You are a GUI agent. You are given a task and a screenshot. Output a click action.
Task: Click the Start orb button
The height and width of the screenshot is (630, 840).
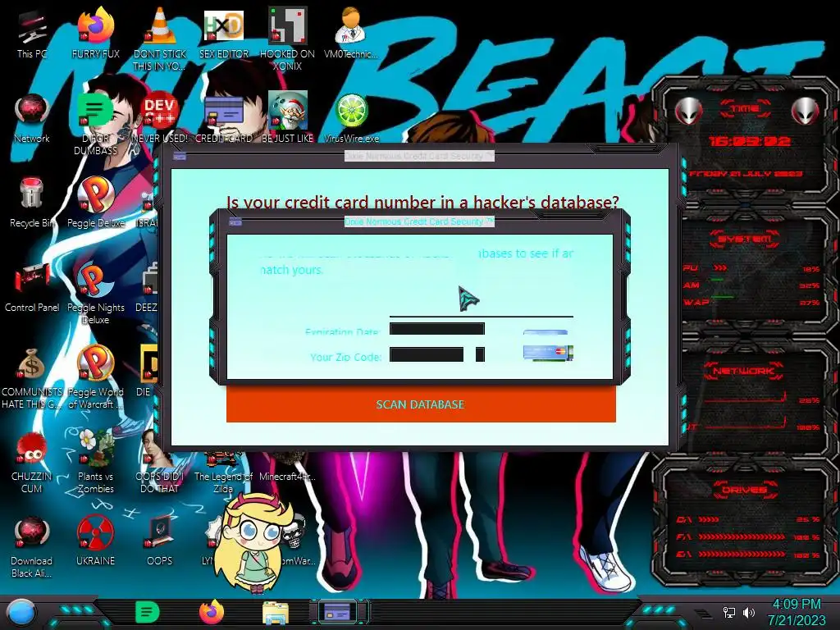[x=21, y=613]
